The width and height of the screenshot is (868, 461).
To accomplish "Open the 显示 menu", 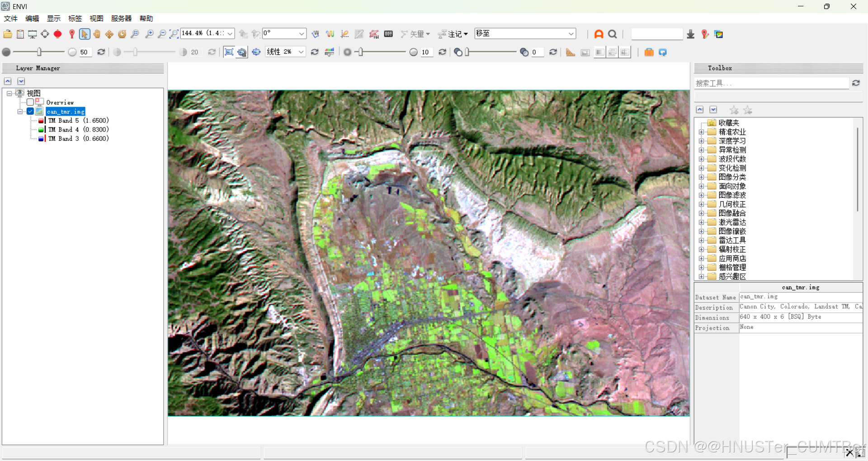I will [54, 19].
